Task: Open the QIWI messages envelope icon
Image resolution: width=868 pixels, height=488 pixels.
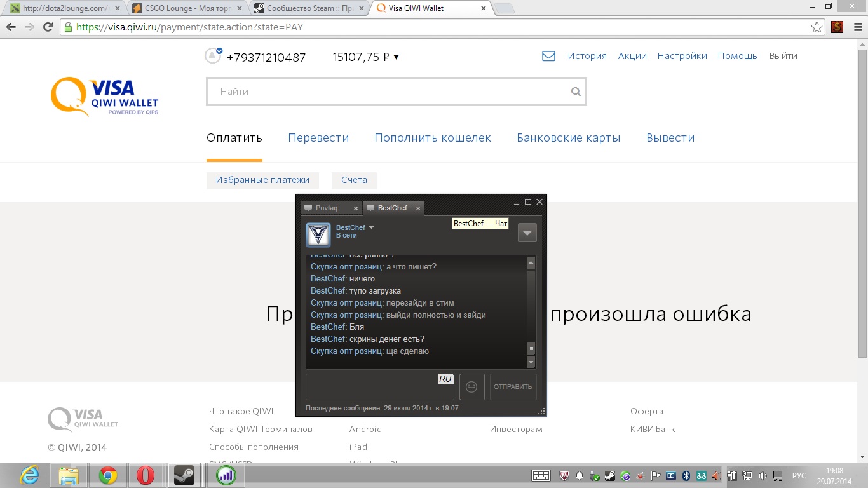Action: [x=548, y=56]
